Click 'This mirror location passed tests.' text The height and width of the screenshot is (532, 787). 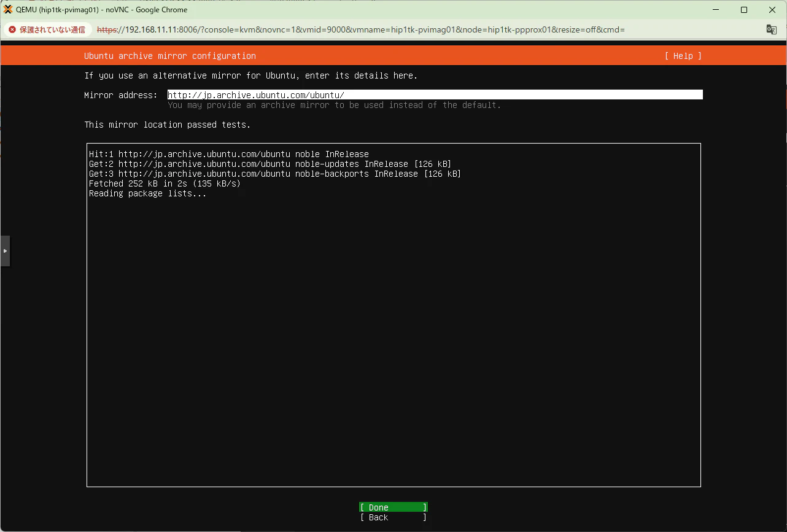pyautogui.click(x=168, y=125)
